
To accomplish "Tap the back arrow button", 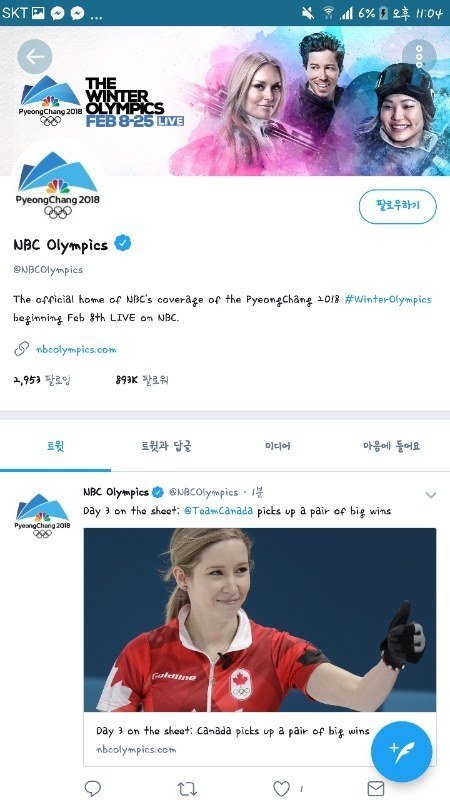I will click(x=35, y=57).
